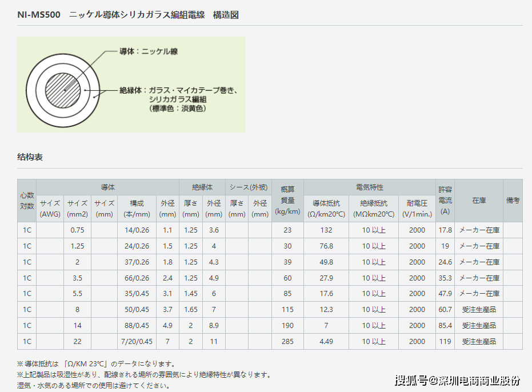
Task: Click the conductor resistance value 17.6
Action: 326,294
